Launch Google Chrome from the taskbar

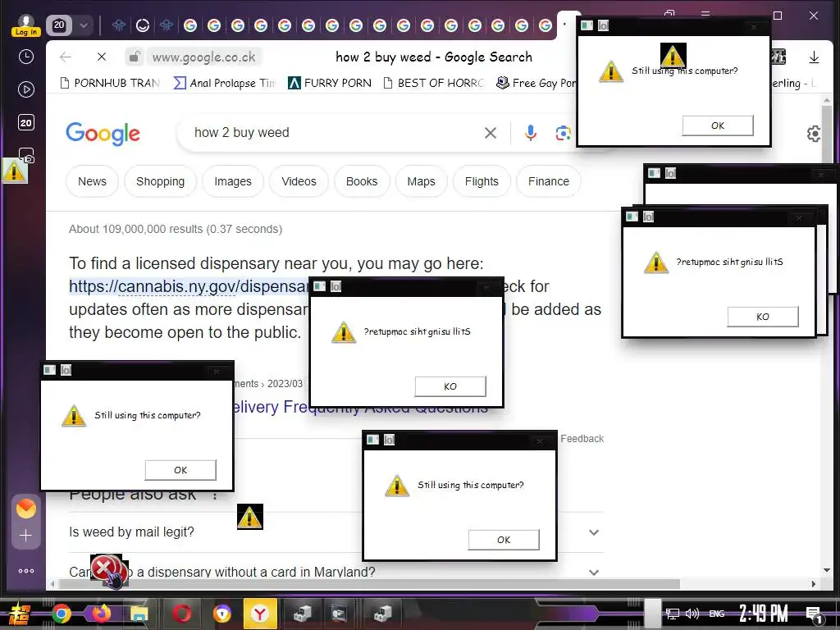point(61,614)
